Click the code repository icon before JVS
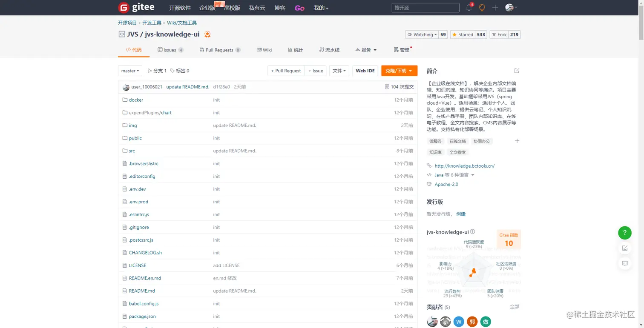The width and height of the screenshot is (644, 328). point(121,34)
